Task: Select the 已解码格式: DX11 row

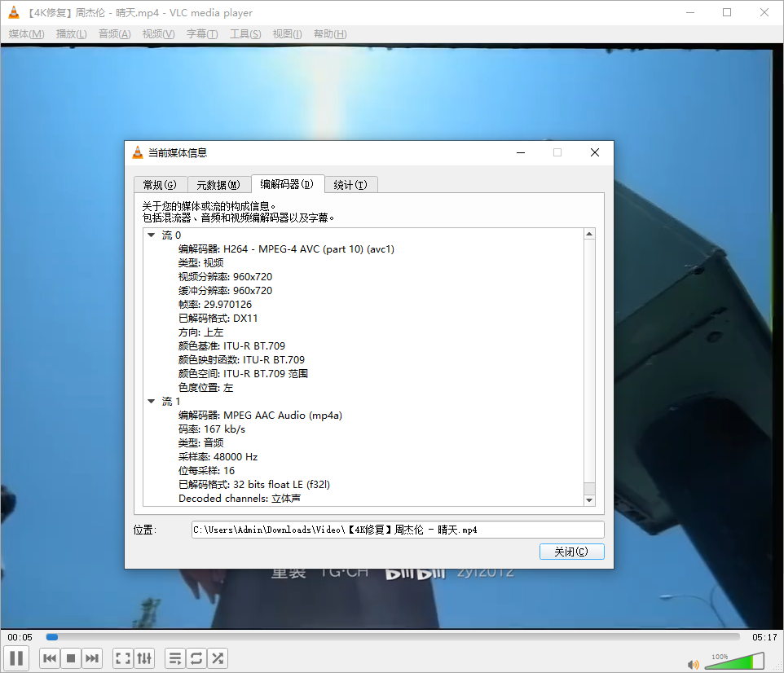Action: (218, 319)
